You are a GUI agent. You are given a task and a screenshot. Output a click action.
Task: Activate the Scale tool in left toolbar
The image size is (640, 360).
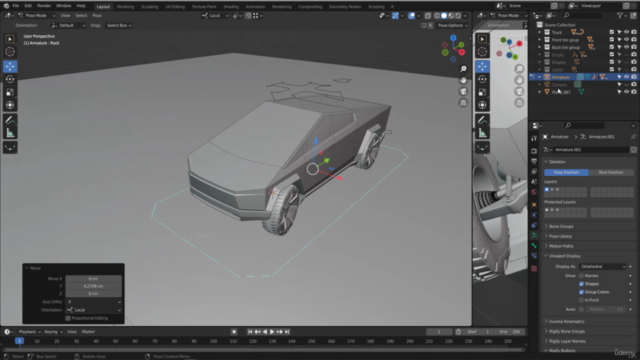coord(10,92)
